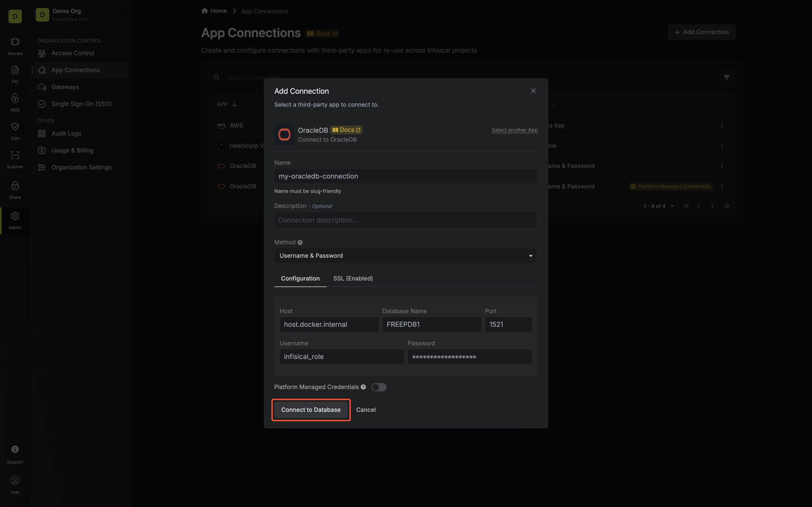Image resolution: width=812 pixels, height=507 pixels.
Task: Open row options for Hashicorp connection
Action: click(x=722, y=146)
